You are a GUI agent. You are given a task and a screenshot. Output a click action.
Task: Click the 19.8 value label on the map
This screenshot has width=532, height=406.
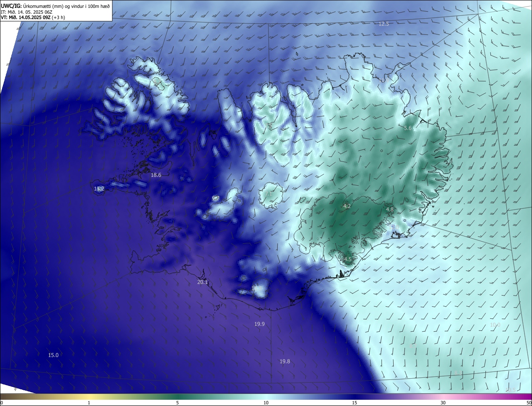click(x=285, y=362)
